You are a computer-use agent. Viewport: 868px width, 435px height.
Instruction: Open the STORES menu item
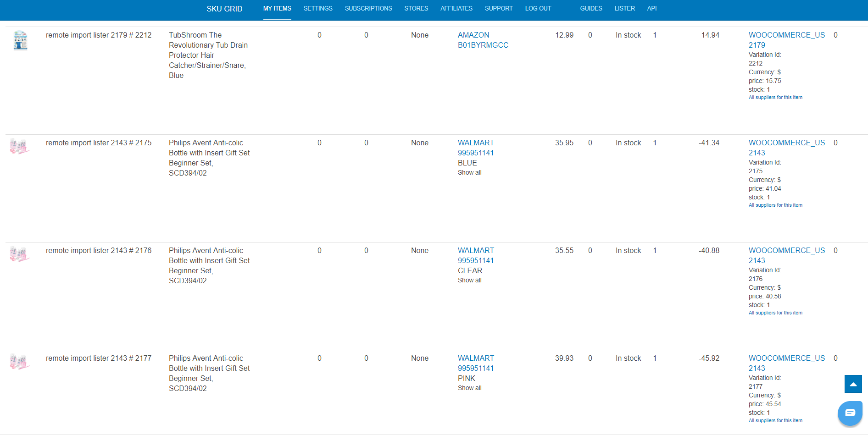[416, 8]
